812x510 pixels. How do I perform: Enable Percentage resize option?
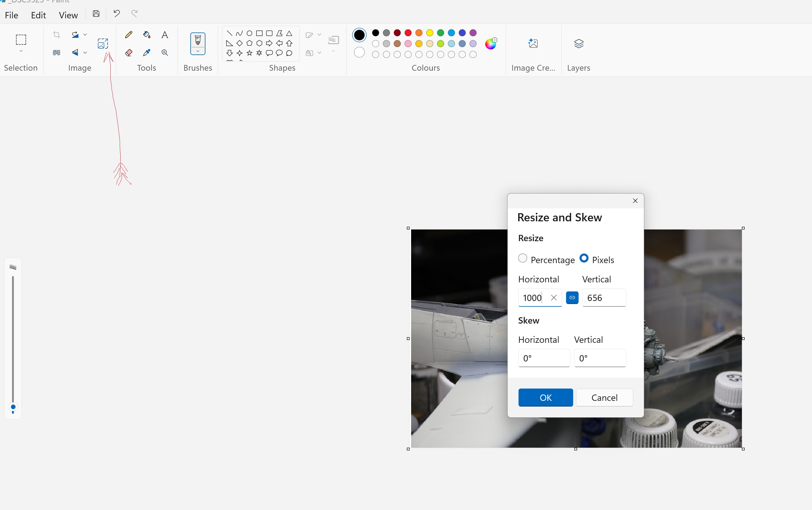[522, 259]
